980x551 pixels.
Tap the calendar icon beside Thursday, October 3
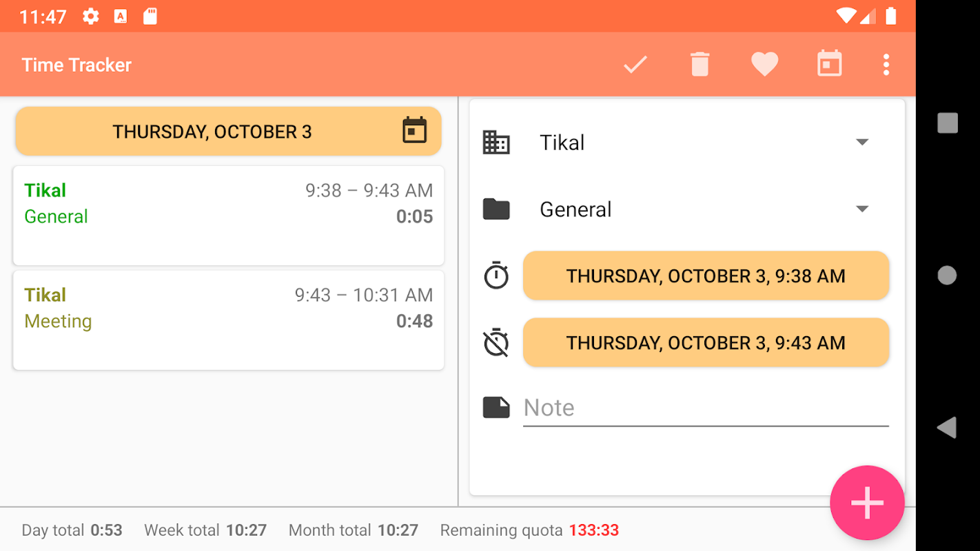pyautogui.click(x=414, y=130)
